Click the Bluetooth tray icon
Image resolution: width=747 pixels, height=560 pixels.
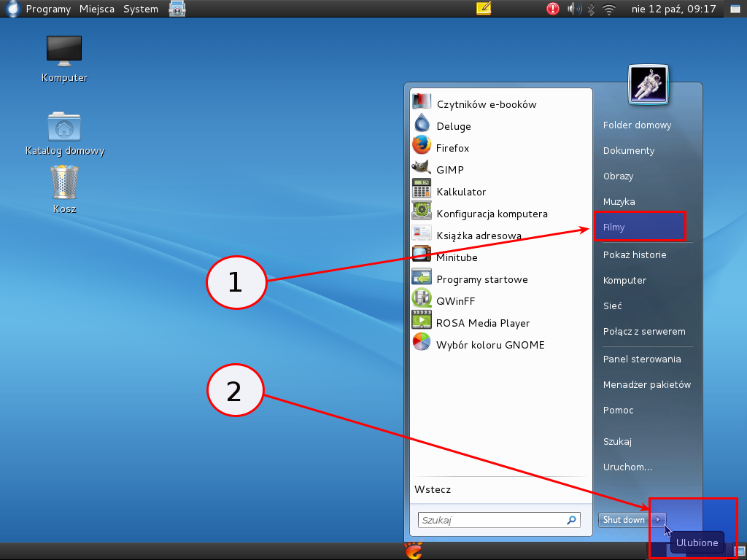pos(591,9)
